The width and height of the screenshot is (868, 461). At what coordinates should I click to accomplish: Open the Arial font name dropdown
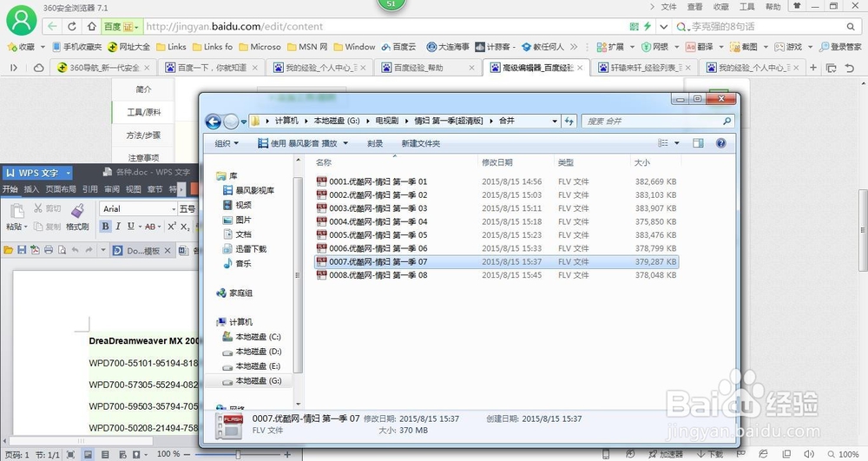174,208
